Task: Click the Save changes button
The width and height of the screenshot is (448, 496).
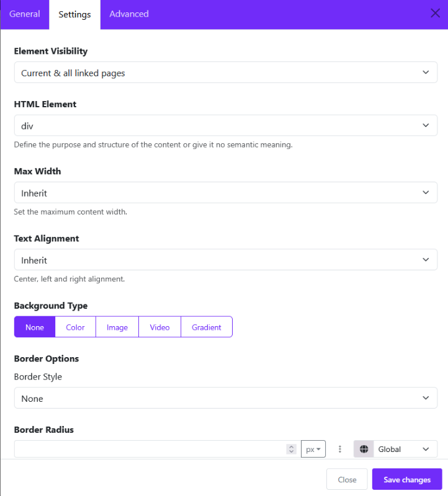Action: (407, 480)
